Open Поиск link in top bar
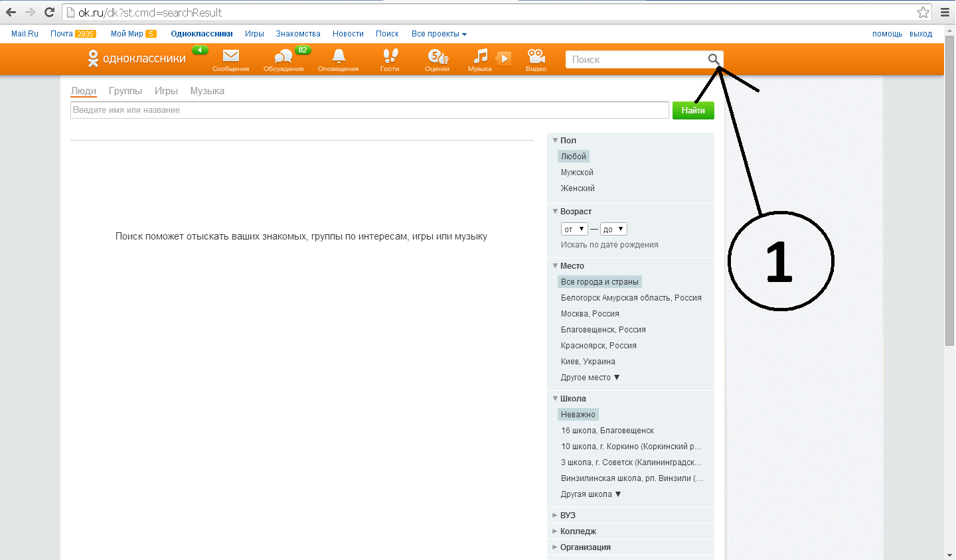 point(387,34)
